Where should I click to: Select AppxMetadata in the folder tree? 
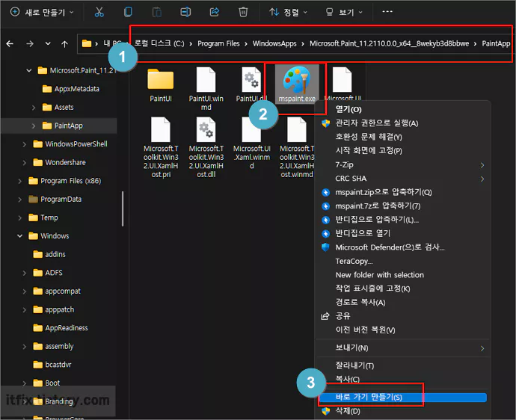(x=71, y=89)
